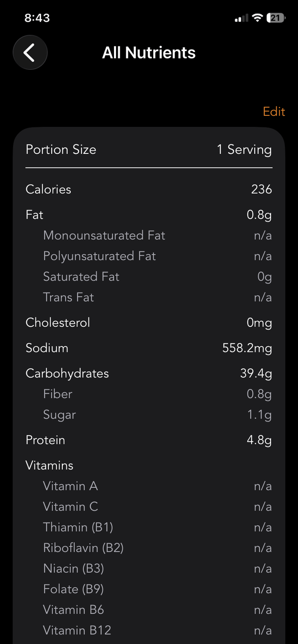
Task: Tap the cellular signal bars icon
Action: coord(241,18)
